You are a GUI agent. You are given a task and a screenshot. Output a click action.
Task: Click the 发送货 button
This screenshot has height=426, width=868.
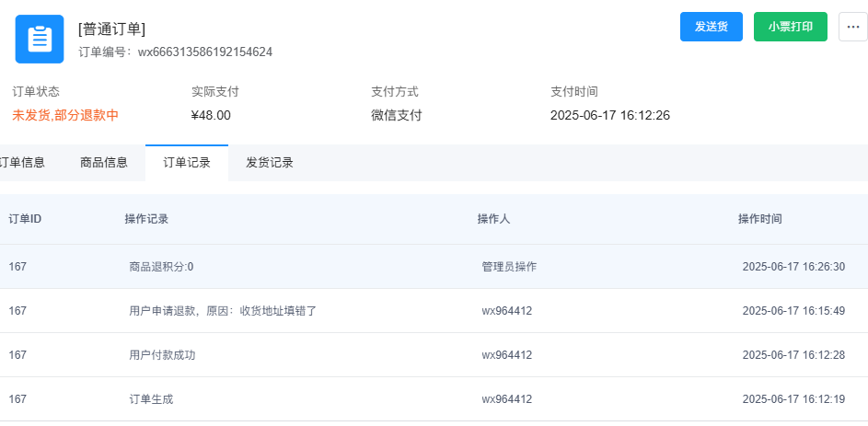[x=712, y=27]
